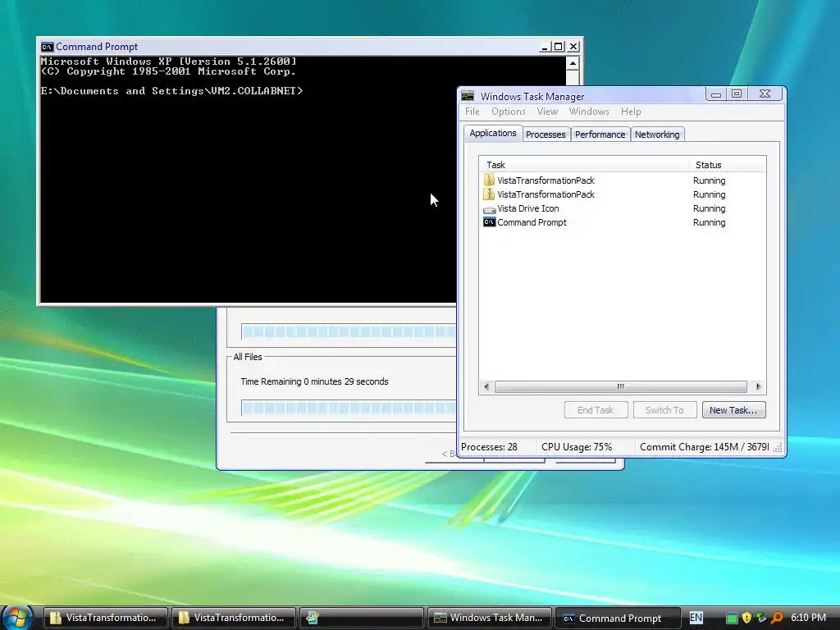This screenshot has width=840, height=630.
Task: Open the Help menu in Task Manager
Action: [x=631, y=112]
